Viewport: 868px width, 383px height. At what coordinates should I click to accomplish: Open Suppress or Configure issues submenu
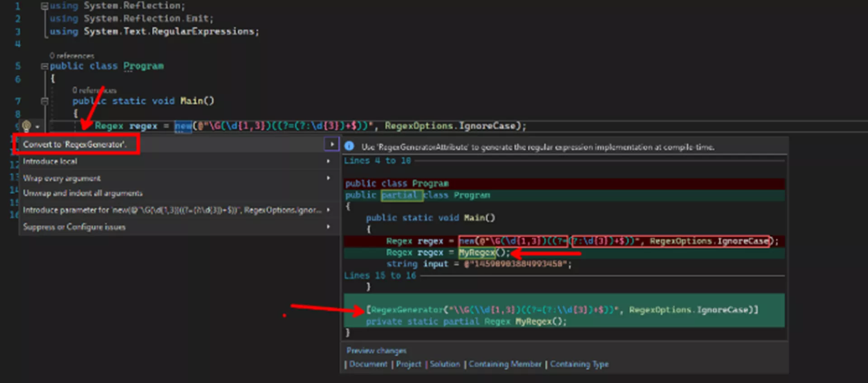(x=74, y=227)
